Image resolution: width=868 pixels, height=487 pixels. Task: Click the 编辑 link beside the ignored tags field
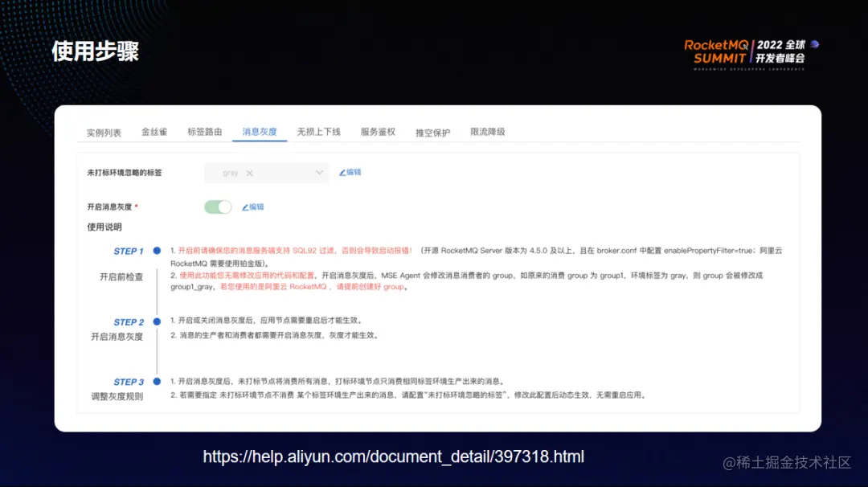[354, 172]
